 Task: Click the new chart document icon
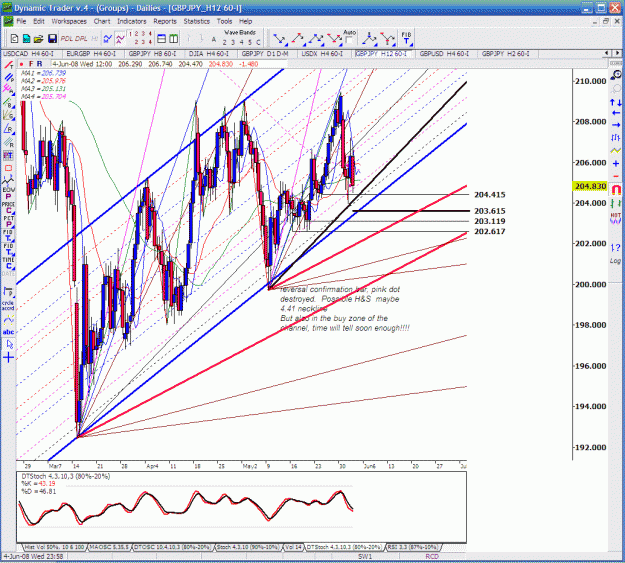(14, 39)
